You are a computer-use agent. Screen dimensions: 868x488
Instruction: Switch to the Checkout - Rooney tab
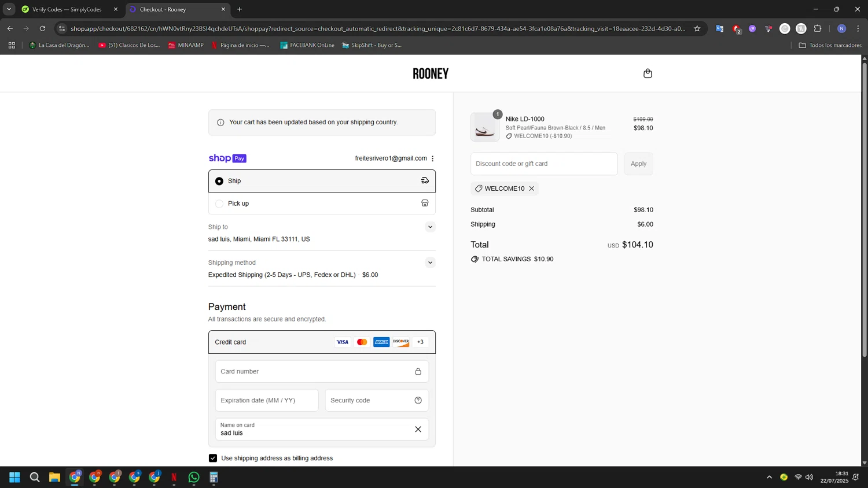[x=178, y=9]
